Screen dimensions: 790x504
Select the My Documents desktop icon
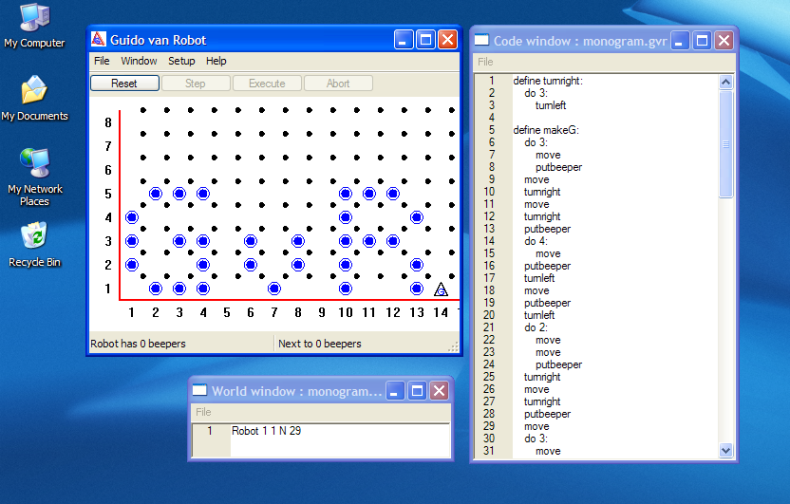pyautogui.click(x=34, y=91)
